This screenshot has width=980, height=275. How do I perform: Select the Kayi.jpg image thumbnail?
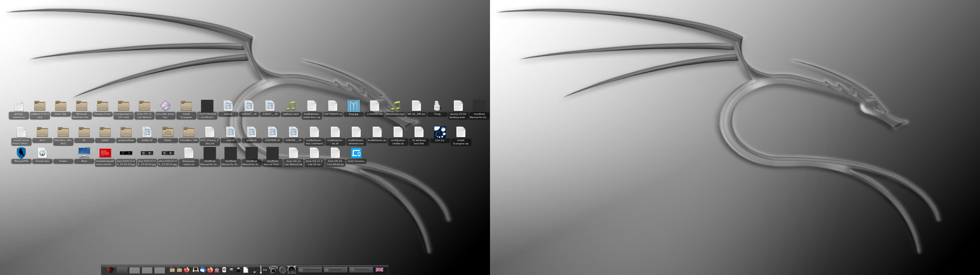353,106
